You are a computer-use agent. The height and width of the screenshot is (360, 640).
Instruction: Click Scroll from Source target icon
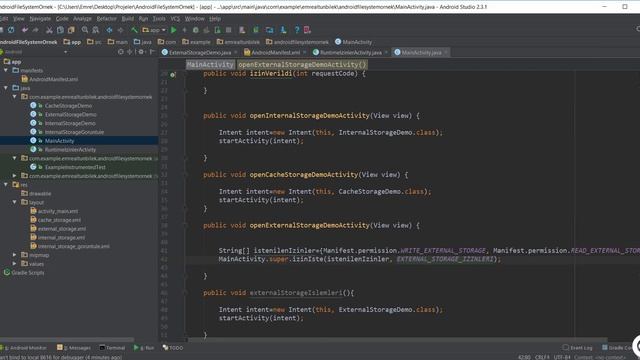120,52
